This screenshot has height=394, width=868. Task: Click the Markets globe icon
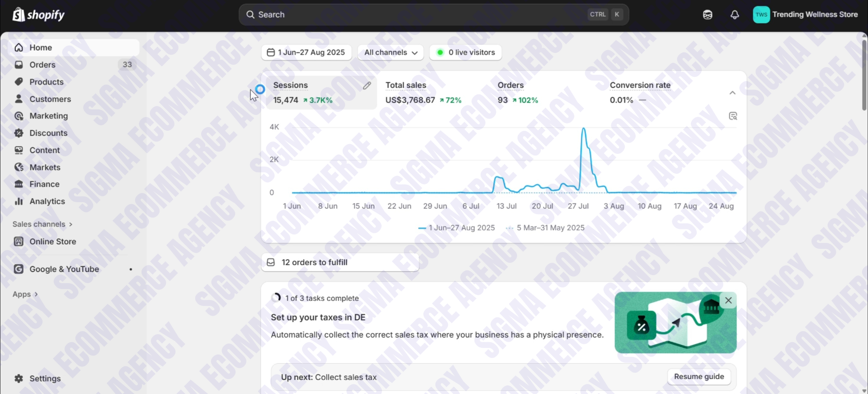[x=19, y=167]
